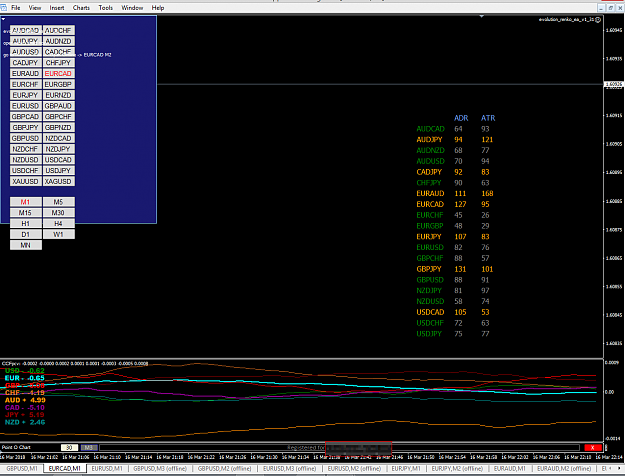Switch to the MN timeframe
Viewport: 625px width, 476px height.
(26, 245)
